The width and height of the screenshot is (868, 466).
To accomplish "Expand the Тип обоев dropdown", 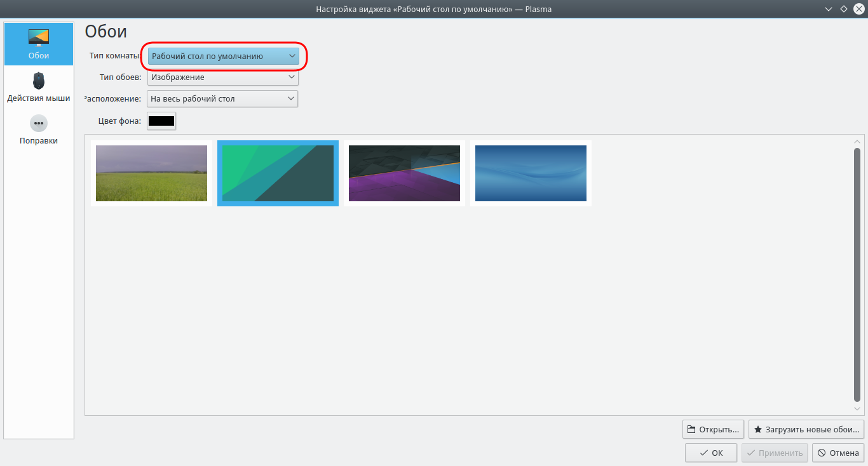I will pos(223,77).
